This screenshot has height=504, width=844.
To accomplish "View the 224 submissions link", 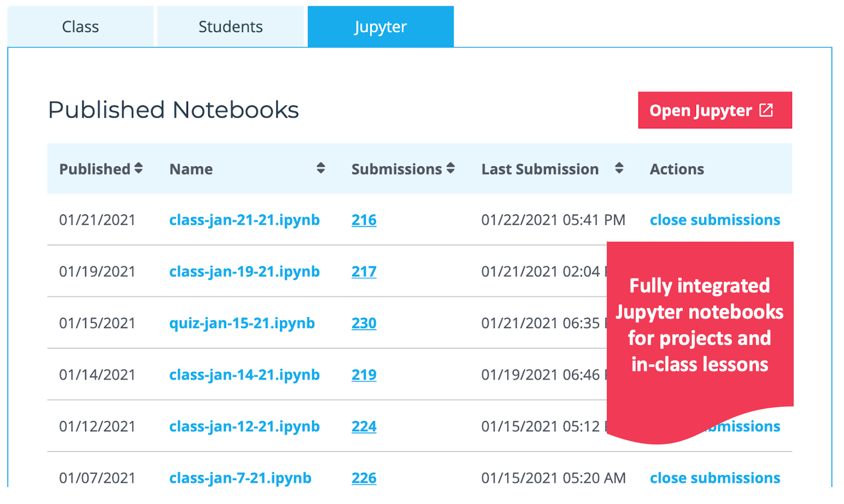I will 364,426.
